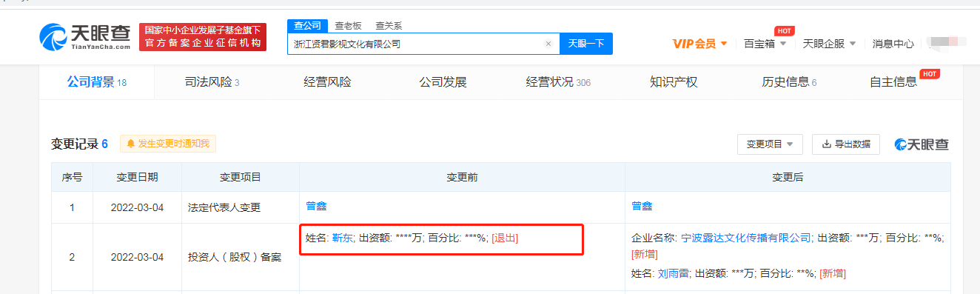Click the TianYanCha logo
980x294 pixels.
point(86,37)
